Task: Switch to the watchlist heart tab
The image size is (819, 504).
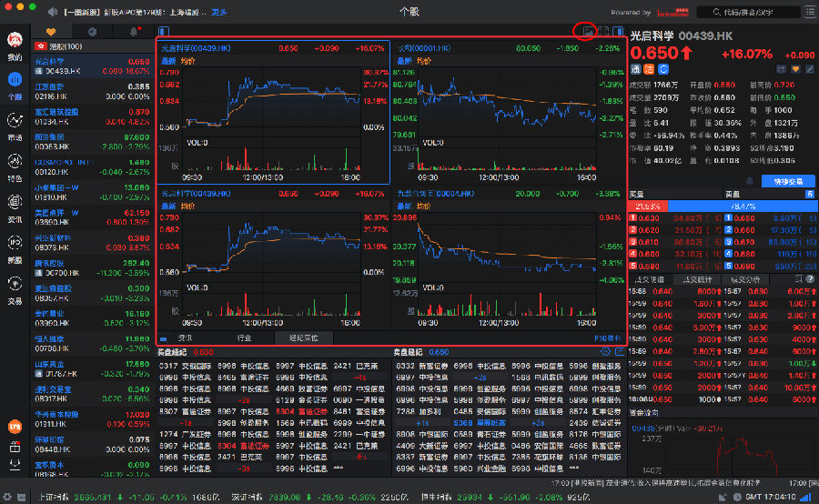Action: coord(51,32)
